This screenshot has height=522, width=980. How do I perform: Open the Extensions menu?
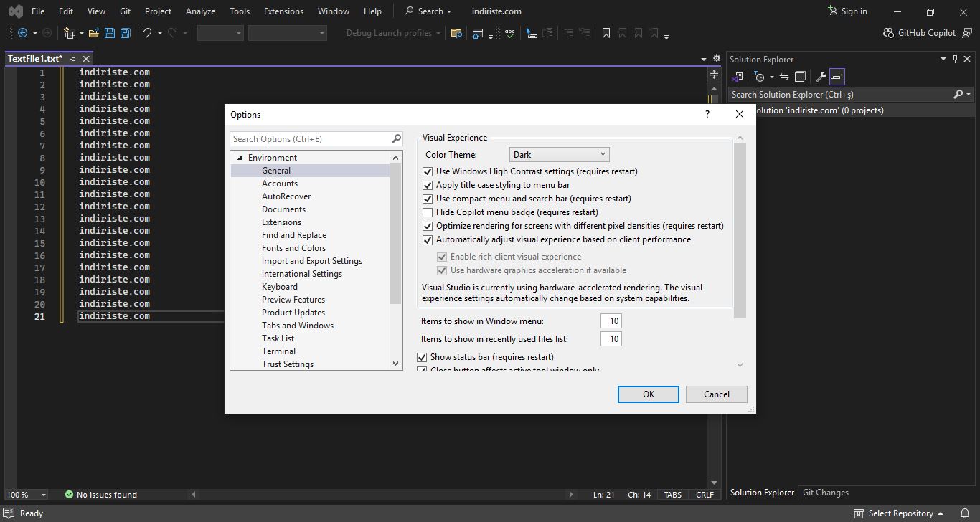click(283, 11)
